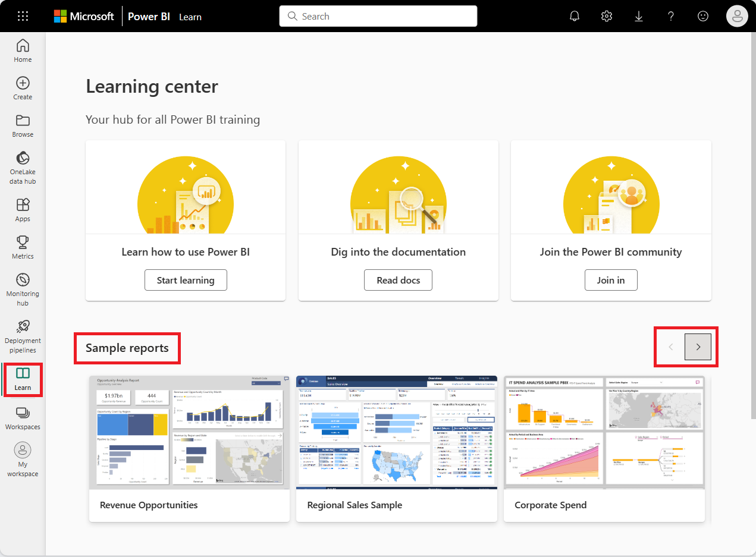Click the feedback smiley icon
Viewport: 756px width, 557px height.
[703, 16]
